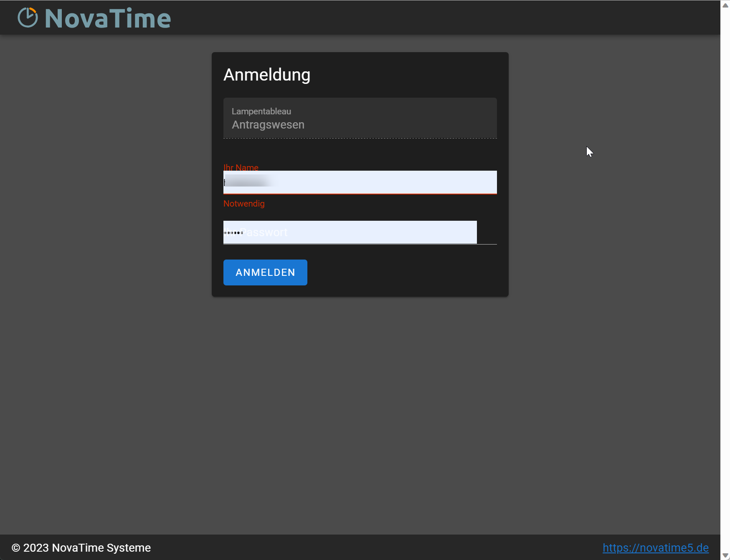Click the © 2023 NovaTime Systeme footer text
730x560 pixels.
point(81,547)
